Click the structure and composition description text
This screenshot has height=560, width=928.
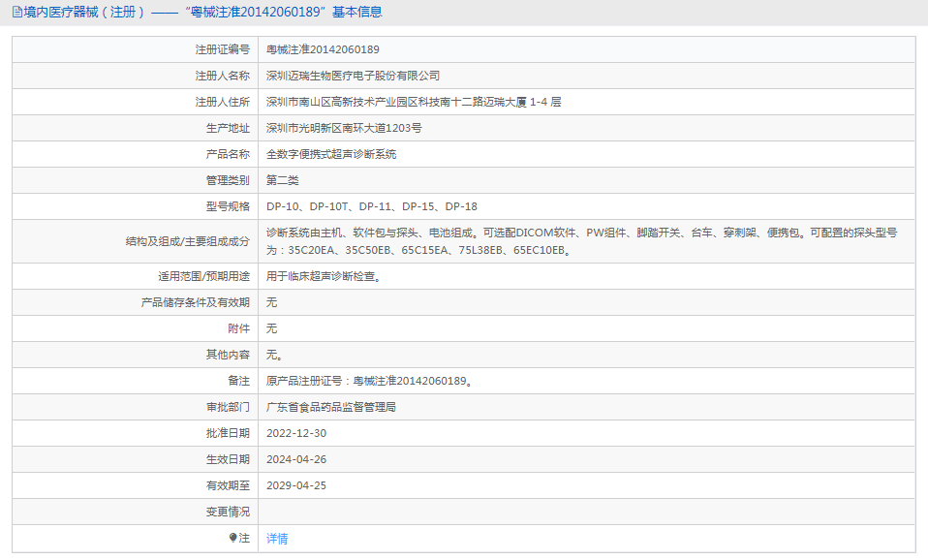[x=581, y=233]
